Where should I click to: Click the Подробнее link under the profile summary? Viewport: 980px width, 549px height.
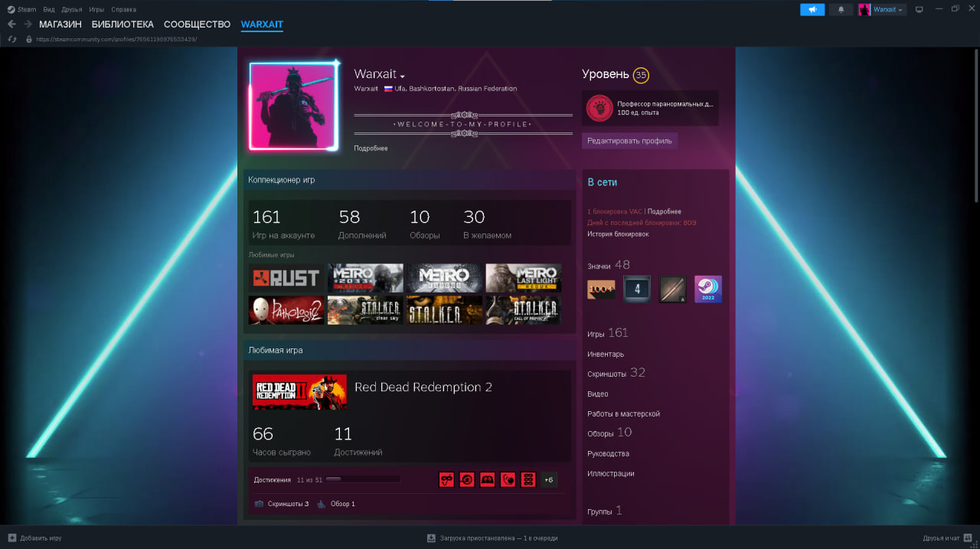[371, 149]
